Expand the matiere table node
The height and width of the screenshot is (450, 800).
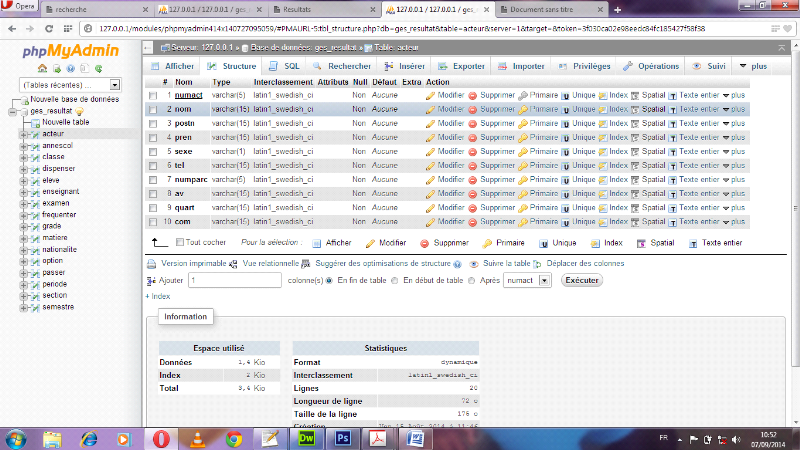23,238
